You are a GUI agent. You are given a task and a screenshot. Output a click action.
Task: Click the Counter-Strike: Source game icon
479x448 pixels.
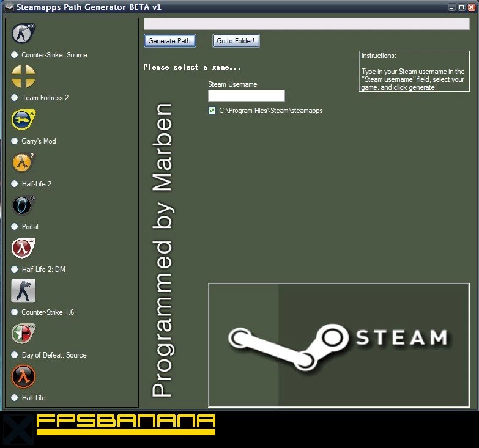(x=23, y=34)
